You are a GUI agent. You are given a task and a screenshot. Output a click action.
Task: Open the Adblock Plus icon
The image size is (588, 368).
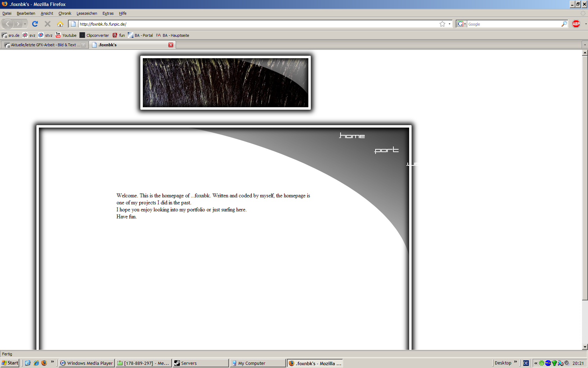tap(576, 24)
